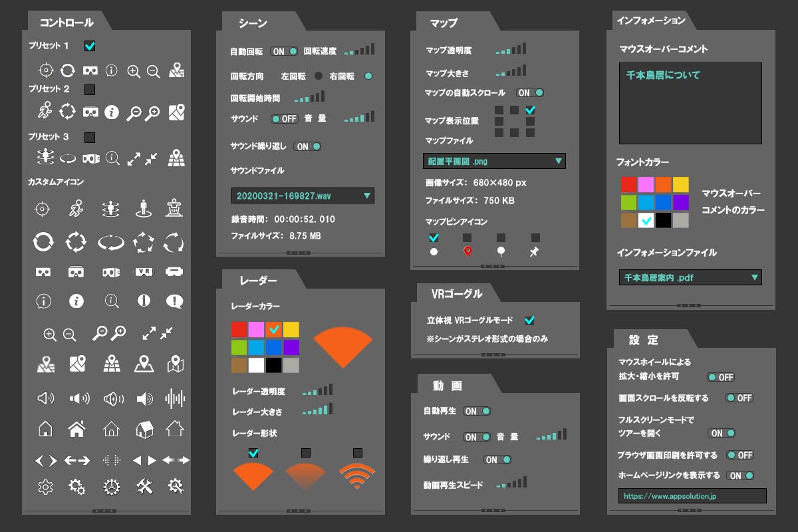The width and height of the screenshot is (798, 532).
Task: Toggle the ブラウザ画面印刷を許可する OFF switch
Action: (x=739, y=455)
